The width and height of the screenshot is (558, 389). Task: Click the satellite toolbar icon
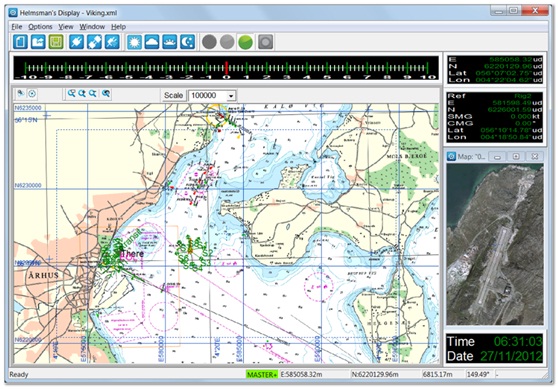pos(94,42)
